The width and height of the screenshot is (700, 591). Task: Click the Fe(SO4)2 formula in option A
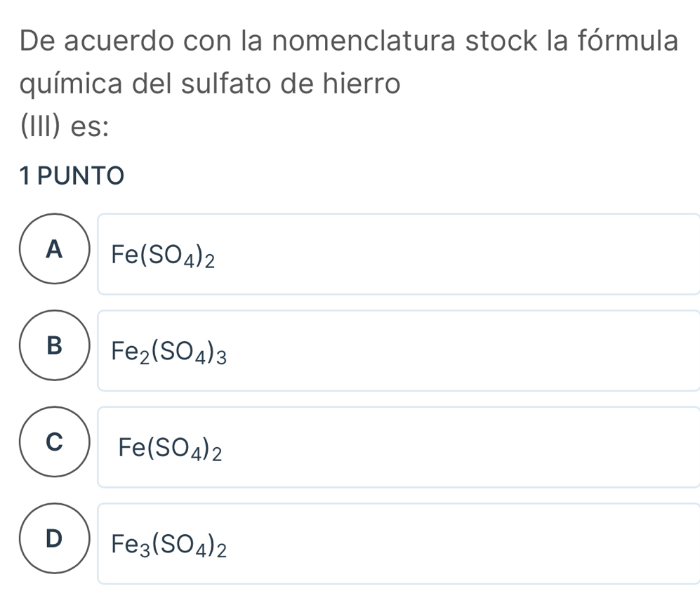[161, 254]
